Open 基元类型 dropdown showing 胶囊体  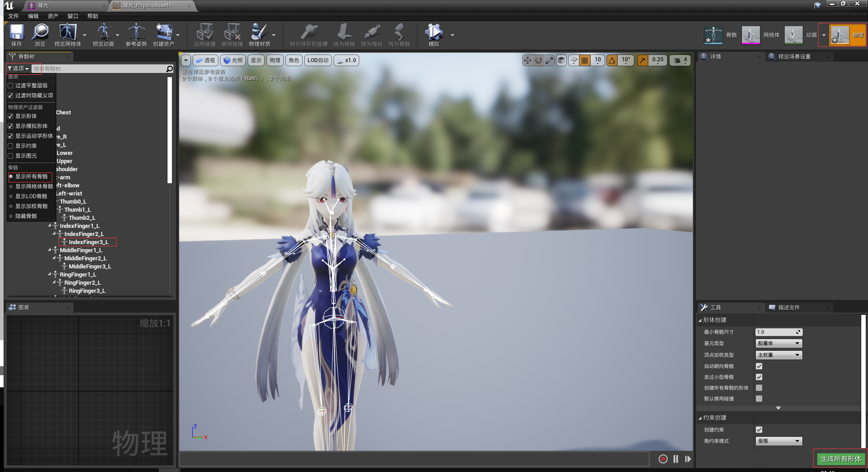click(x=778, y=343)
